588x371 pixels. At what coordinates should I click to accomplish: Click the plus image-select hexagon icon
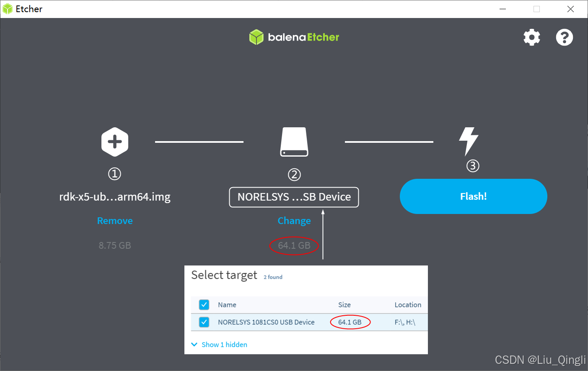pos(115,142)
